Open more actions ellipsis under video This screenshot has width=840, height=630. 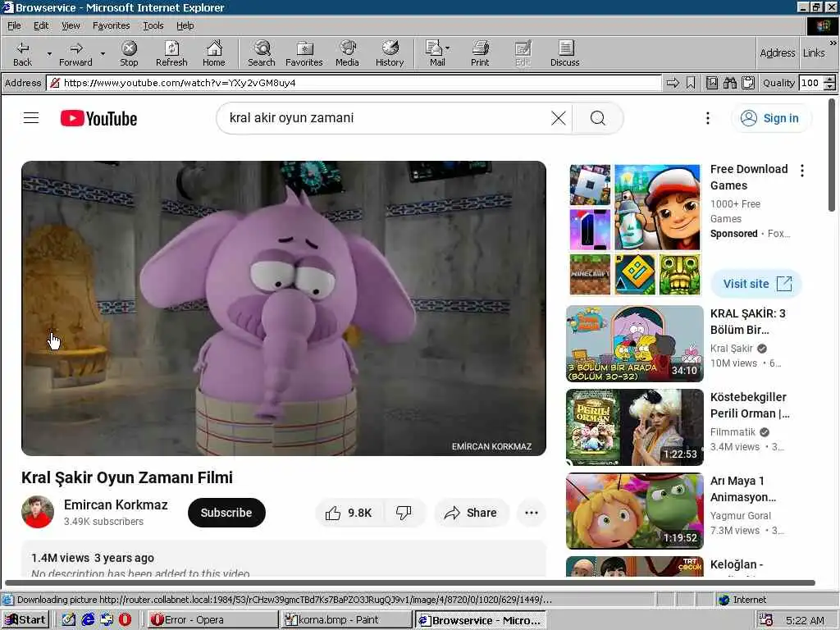pyautogui.click(x=532, y=513)
